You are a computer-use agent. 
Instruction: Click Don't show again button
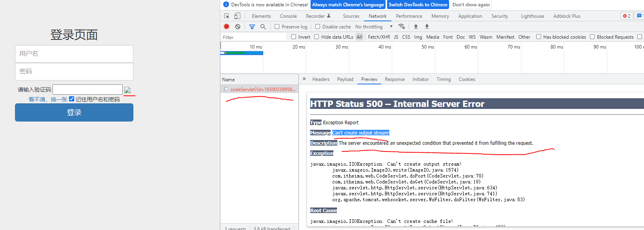(x=471, y=5)
